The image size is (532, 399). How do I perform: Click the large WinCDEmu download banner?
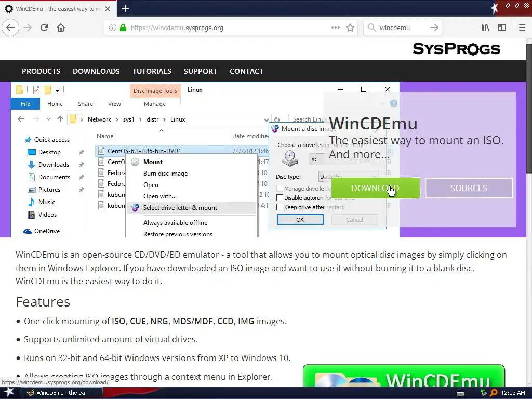[x=404, y=376]
